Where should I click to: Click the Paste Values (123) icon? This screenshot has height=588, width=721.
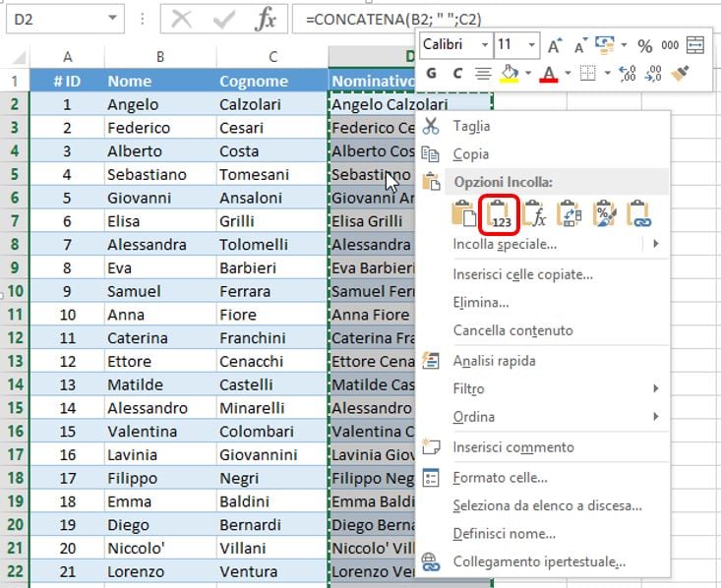click(x=499, y=214)
